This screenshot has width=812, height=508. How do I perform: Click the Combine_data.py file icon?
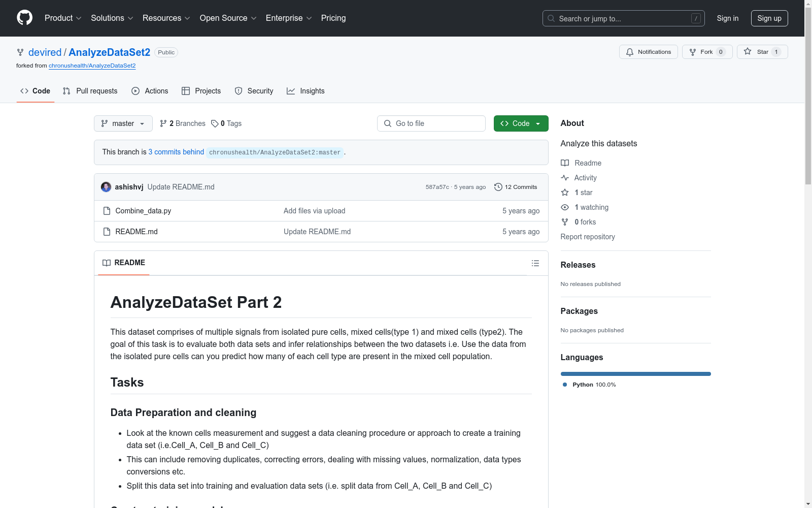click(x=107, y=211)
